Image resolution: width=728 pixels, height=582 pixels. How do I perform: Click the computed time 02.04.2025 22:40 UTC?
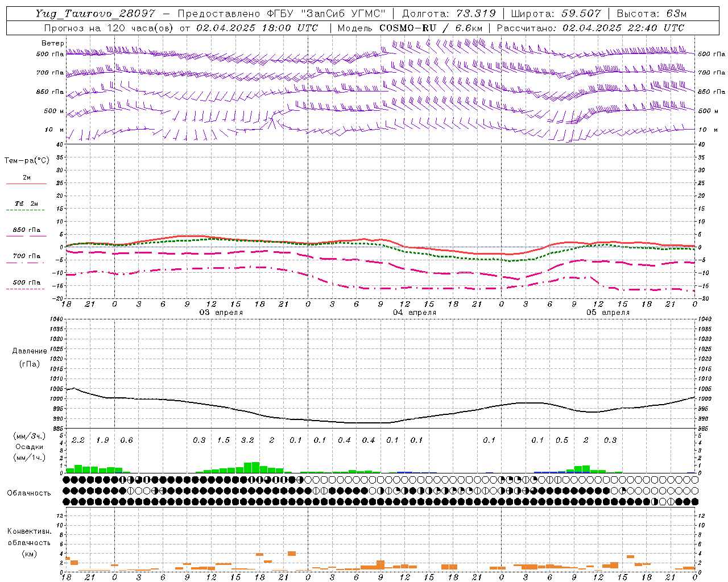[623, 28]
